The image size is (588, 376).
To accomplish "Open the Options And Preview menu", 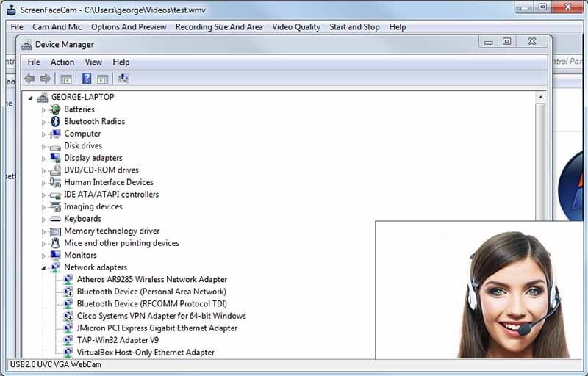I will pos(129,27).
